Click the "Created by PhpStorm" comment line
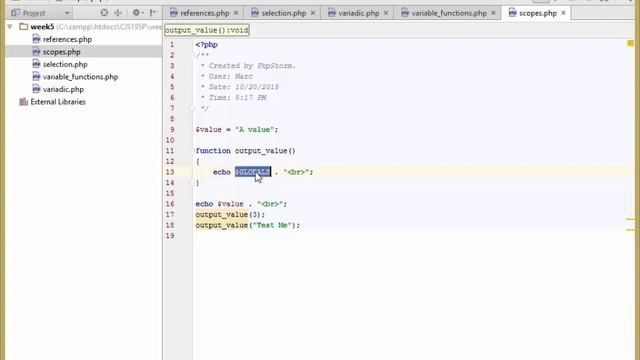The image size is (640, 360). (x=248, y=66)
